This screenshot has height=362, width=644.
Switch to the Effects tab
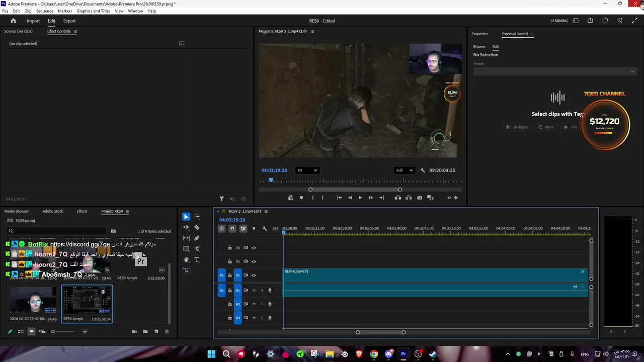coord(82,211)
